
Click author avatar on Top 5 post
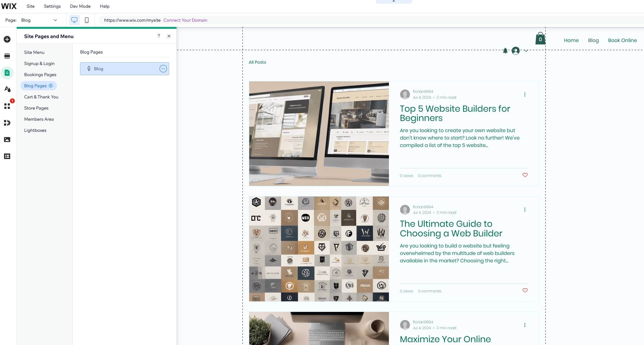pos(405,94)
